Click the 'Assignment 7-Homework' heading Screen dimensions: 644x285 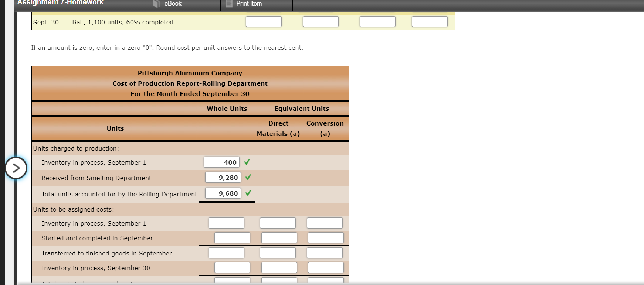(x=60, y=3)
